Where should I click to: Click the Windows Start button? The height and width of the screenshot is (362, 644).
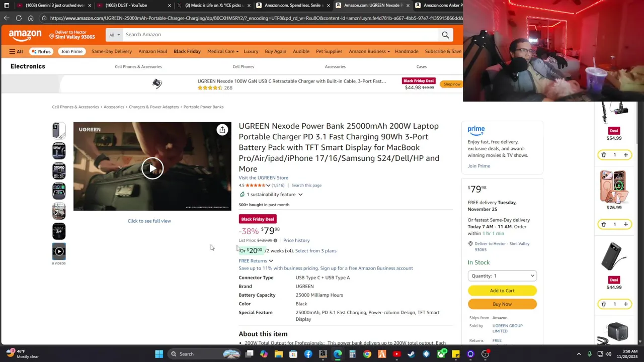pos(159,354)
